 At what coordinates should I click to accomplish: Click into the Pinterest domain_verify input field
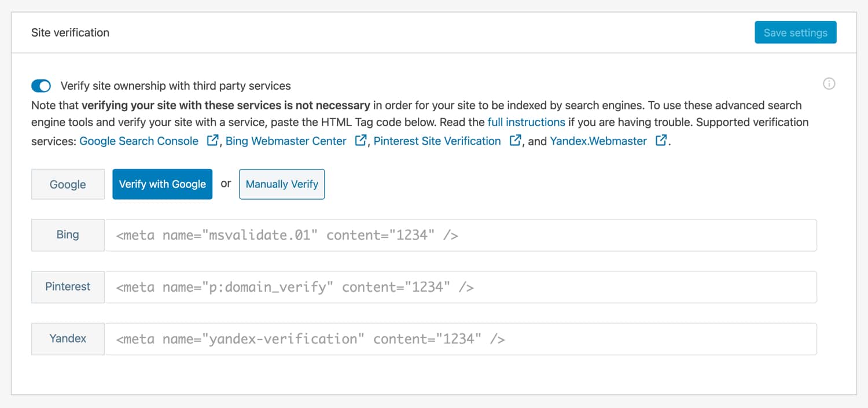point(461,287)
